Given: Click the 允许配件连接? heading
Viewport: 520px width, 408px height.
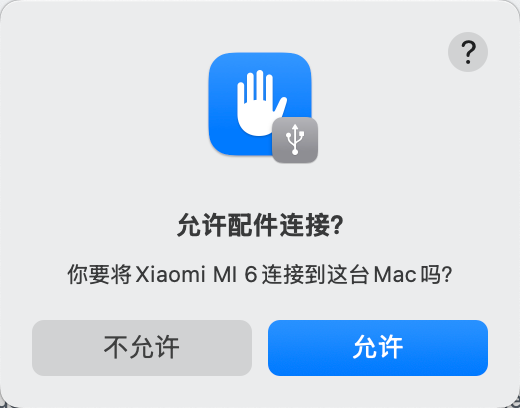Looking at the screenshot, I should click(x=260, y=225).
